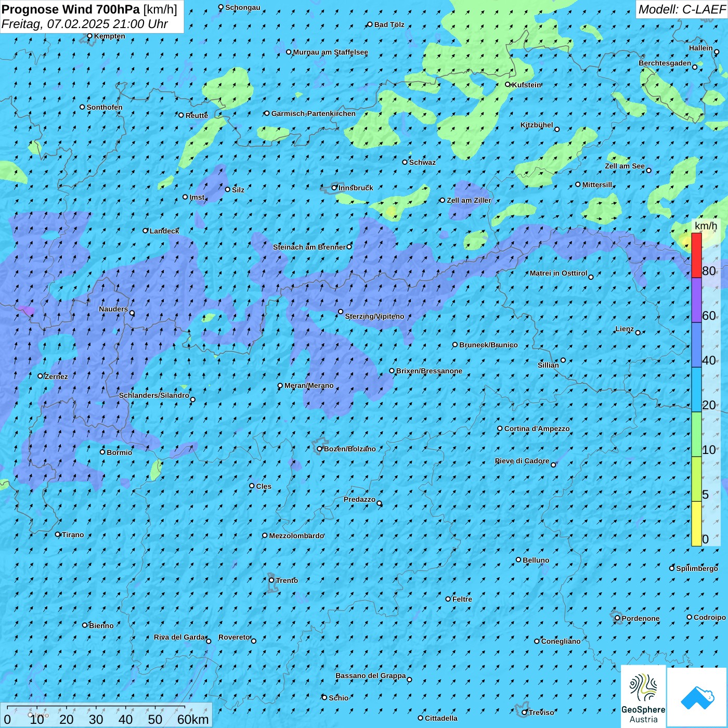Viewport: 728px width, 728px height.
Task: Click the 'Modell: C-LAEF' label
Action: coord(682,9)
